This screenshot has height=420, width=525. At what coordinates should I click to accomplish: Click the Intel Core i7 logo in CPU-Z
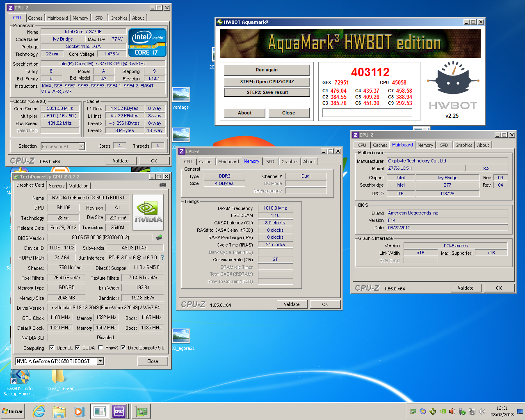147,42
